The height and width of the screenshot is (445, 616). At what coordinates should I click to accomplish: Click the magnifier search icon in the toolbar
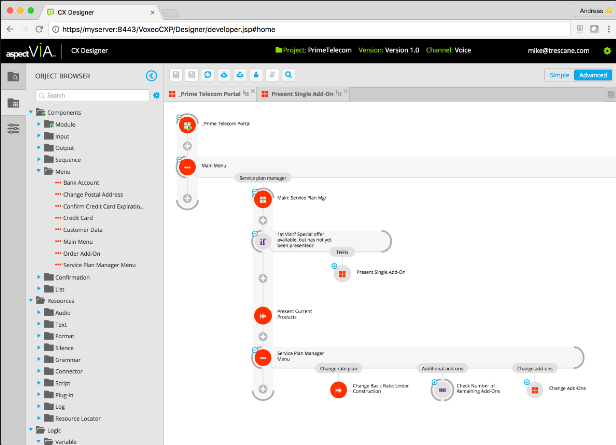coord(288,75)
